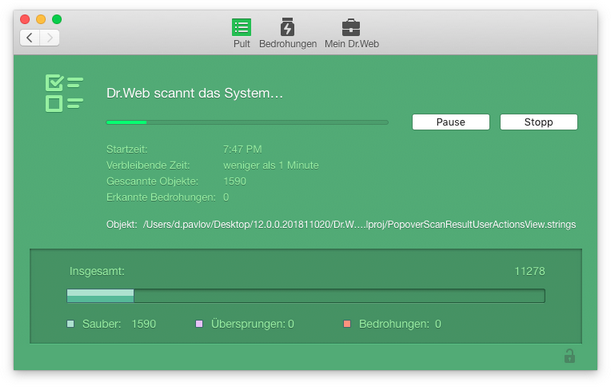The image size is (611, 387).
Task: Click the 'Startzeit:' label
Action: (x=127, y=149)
